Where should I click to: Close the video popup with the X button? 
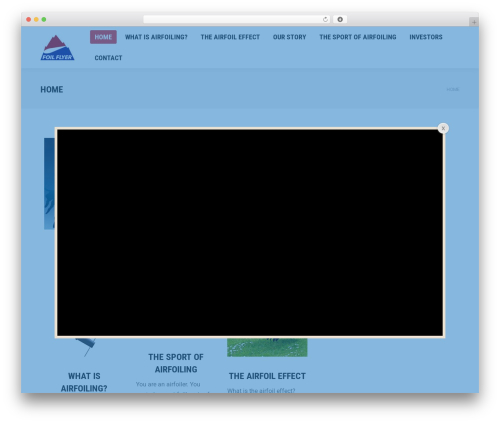[x=443, y=128]
